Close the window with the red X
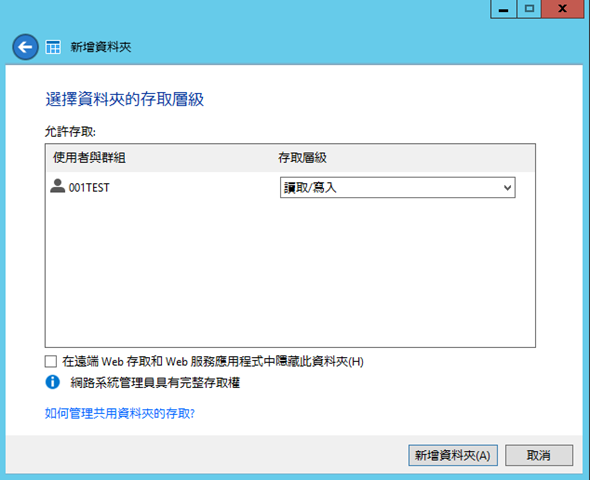Viewport: 590px width, 480px height. [563, 9]
